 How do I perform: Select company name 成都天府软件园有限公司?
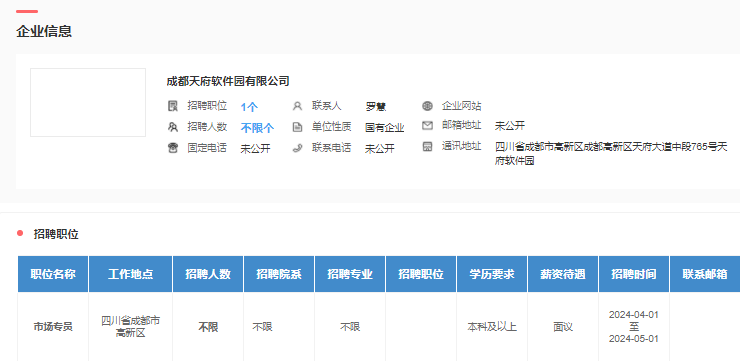228,81
